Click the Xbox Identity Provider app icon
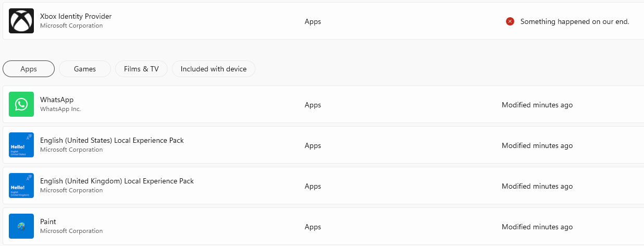The width and height of the screenshot is (644, 246). (21, 21)
